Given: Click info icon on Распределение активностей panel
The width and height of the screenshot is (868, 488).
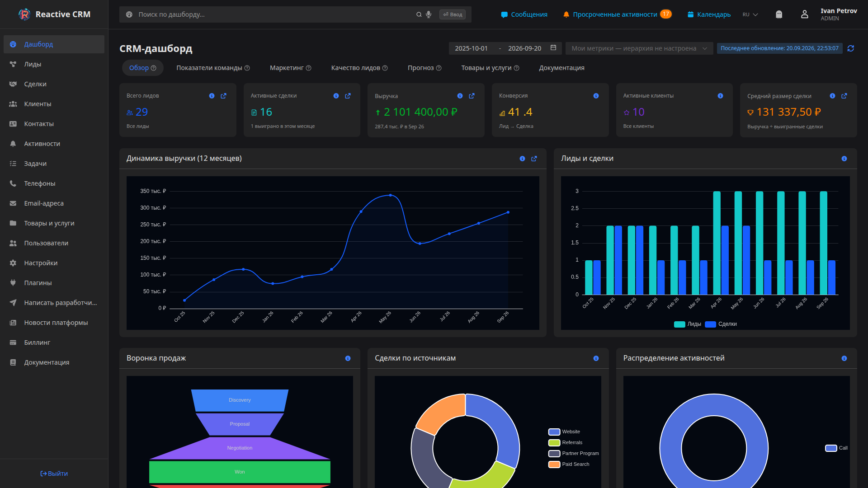Looking at the screenshot, I should click(x=844, y=358).
